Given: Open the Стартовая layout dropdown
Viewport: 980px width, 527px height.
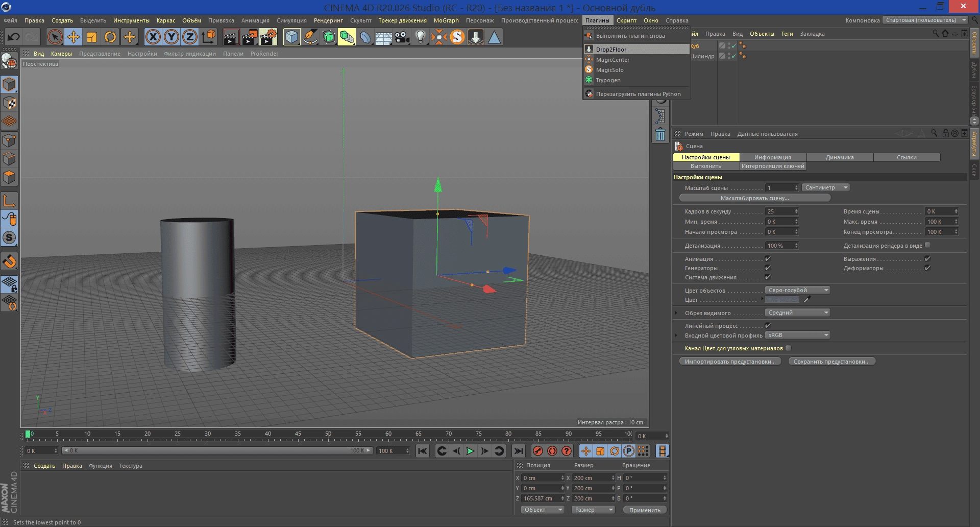Looking at the screenshot, I should pyautogui.click(x=925, y=20).
